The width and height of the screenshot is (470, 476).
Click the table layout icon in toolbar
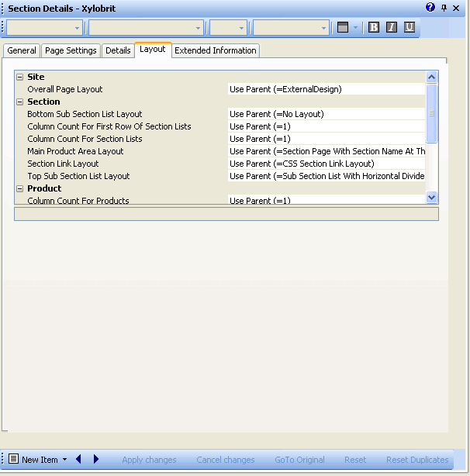pos(343,27)
